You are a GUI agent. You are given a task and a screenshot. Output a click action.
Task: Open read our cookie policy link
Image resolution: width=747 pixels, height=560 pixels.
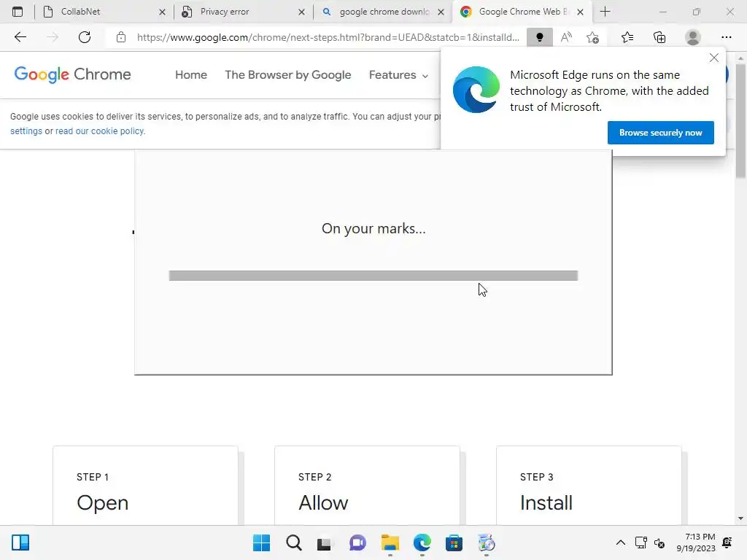(99, 131)
